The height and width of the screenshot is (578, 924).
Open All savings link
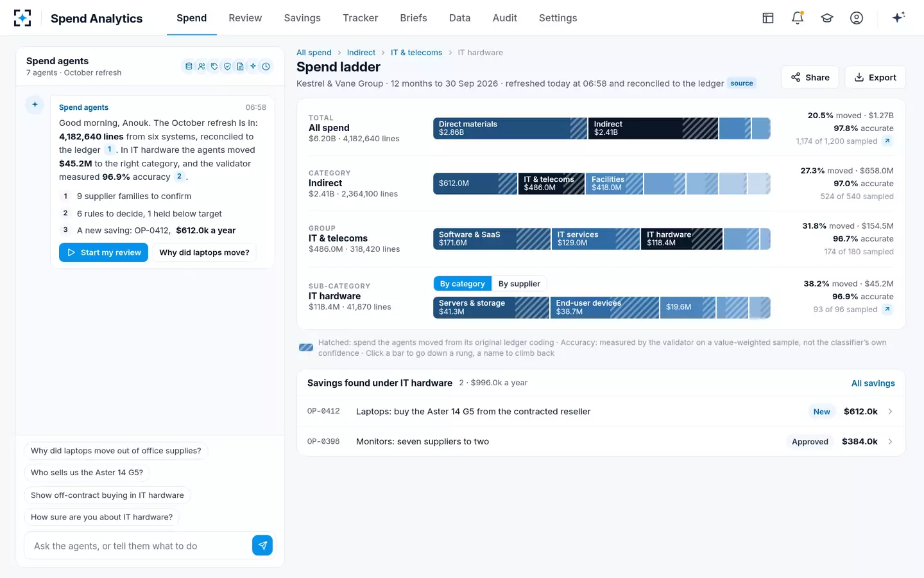[x=873, y=383]
